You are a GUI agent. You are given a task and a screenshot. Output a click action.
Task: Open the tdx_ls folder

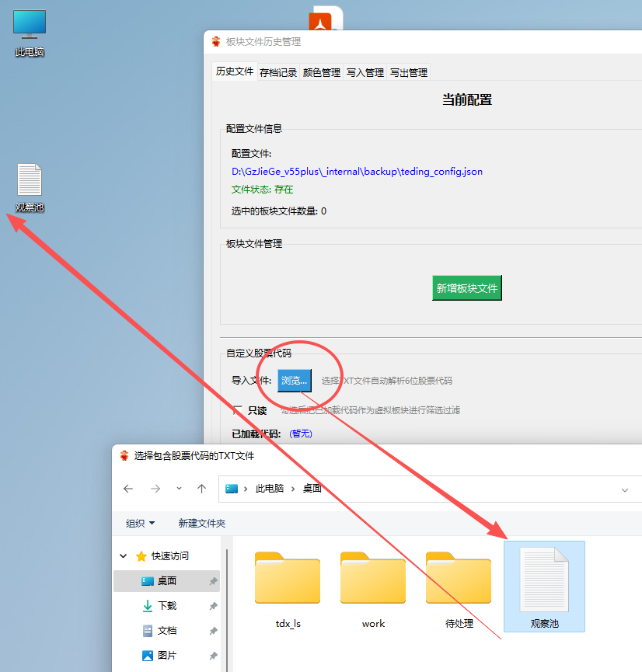(288, 590)
